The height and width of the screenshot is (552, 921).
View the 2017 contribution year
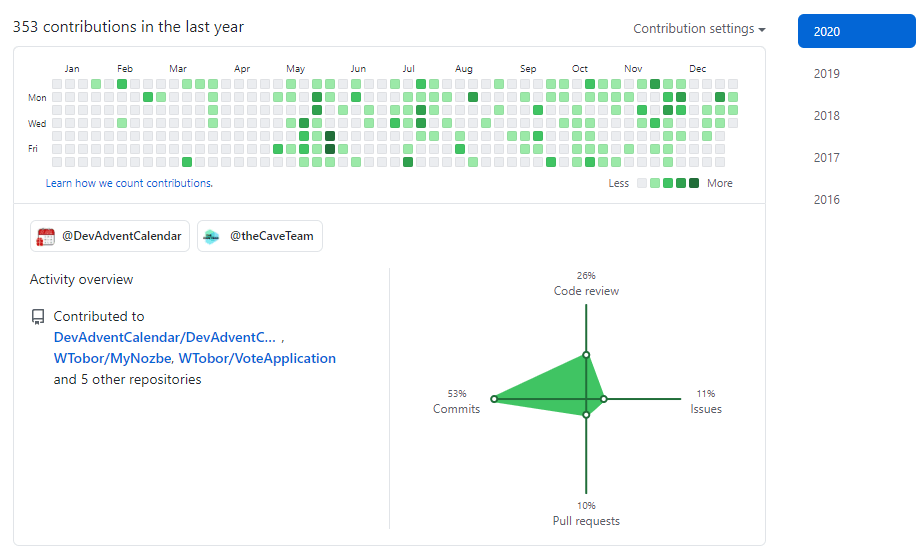pyautogui.click(x=826, y=158)
